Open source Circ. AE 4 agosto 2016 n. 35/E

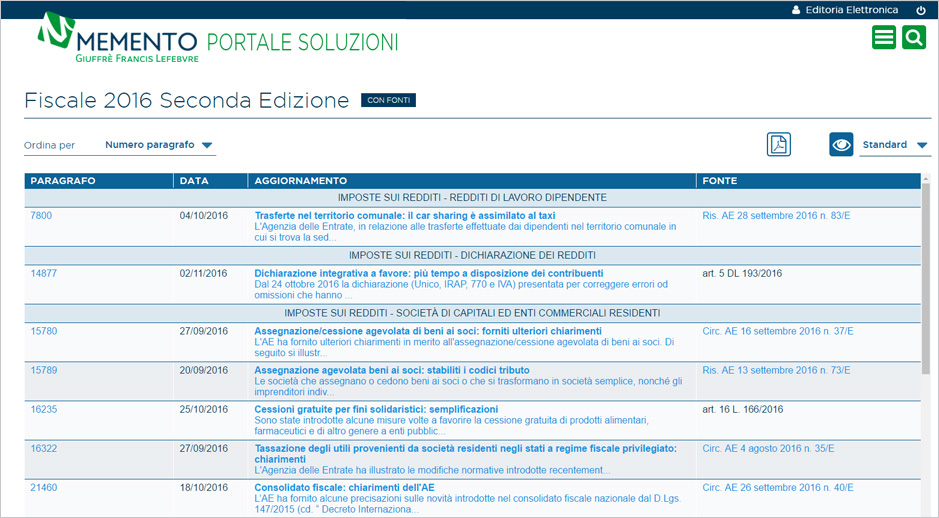[768, 449]
